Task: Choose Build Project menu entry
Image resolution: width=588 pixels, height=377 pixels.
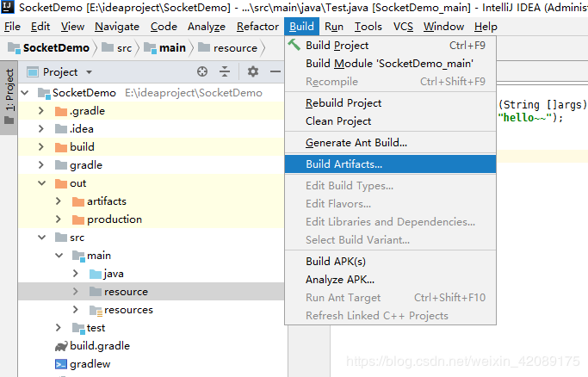Action: [x=390, y=46]
